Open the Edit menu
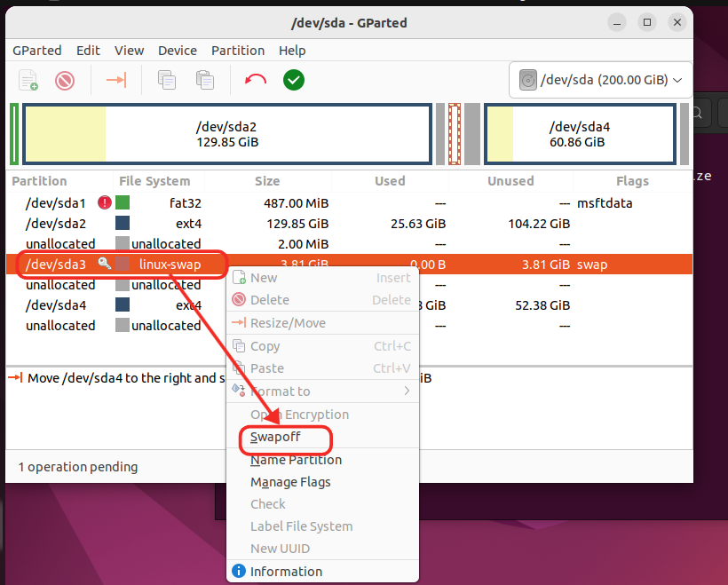 88,50
